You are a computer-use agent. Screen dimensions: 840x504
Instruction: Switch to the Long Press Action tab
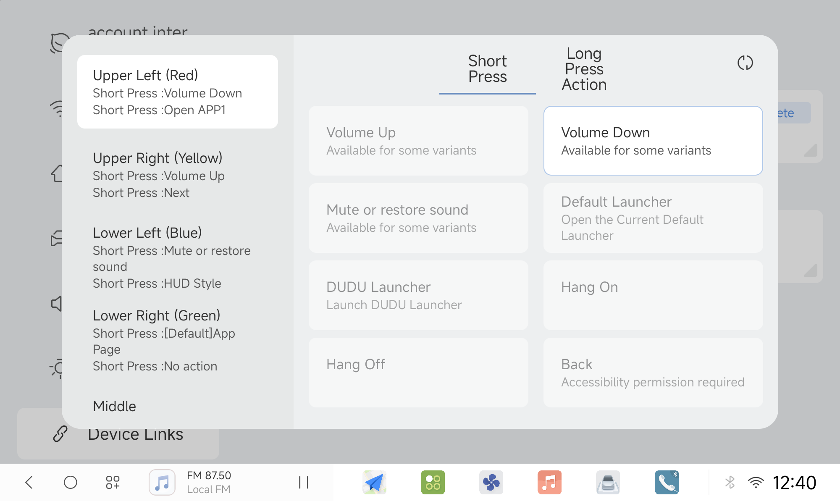584,69
